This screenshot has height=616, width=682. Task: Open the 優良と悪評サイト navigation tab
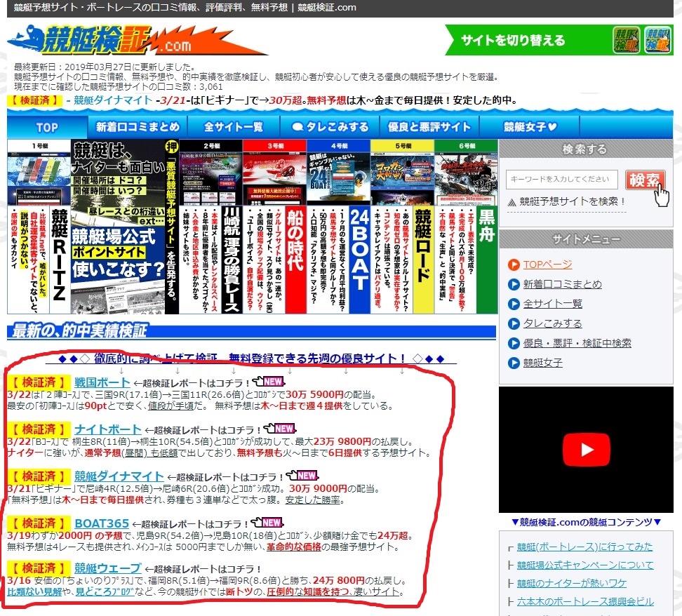[429, 127]
